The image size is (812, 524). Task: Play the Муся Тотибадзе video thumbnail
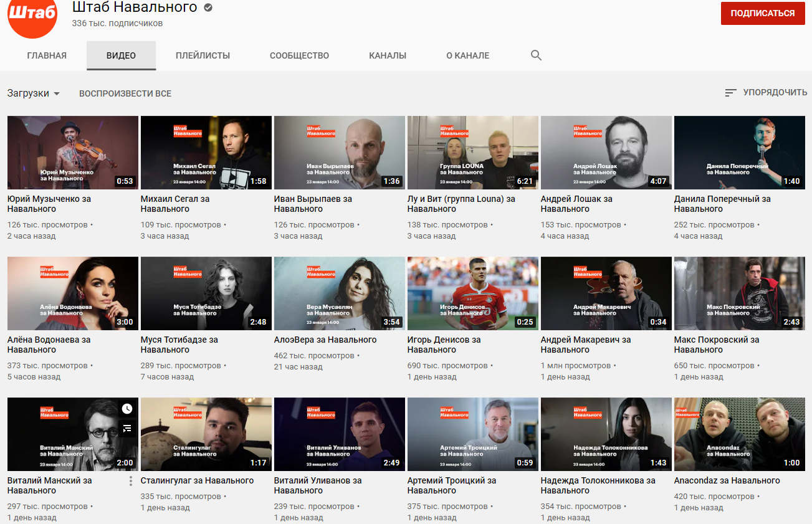[206, 293]
